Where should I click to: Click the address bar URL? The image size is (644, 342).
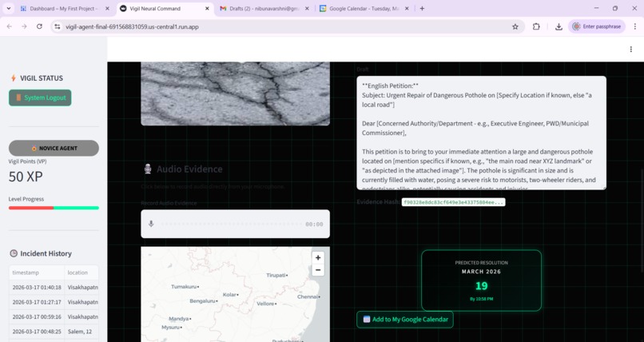point(132,26)
